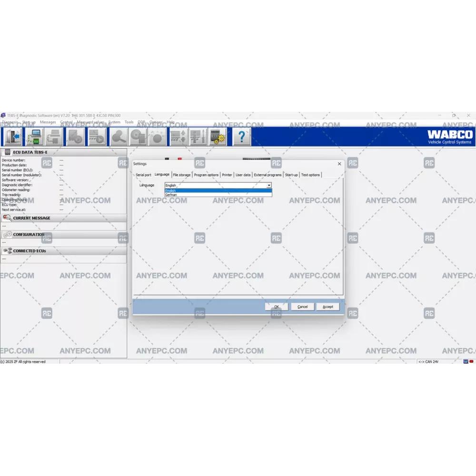Click the print toolbar icon
The image size is (476, 476).
(54, 137)
